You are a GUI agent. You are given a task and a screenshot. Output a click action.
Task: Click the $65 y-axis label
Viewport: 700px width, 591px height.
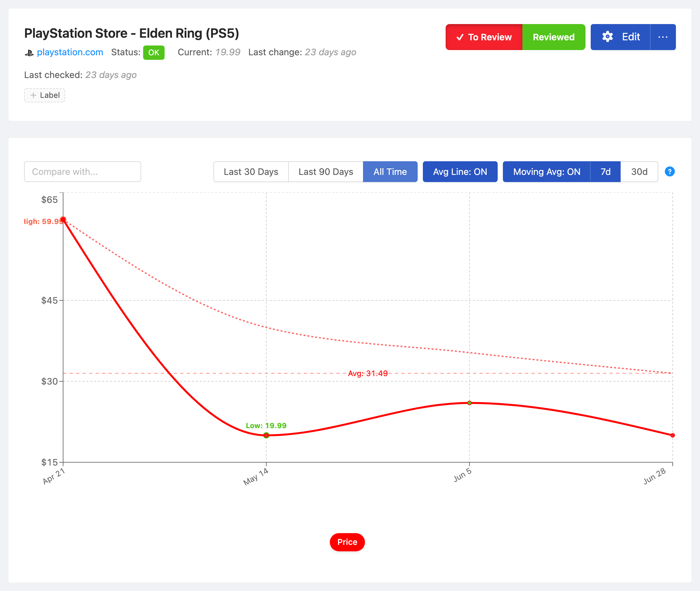pos(49,200)
